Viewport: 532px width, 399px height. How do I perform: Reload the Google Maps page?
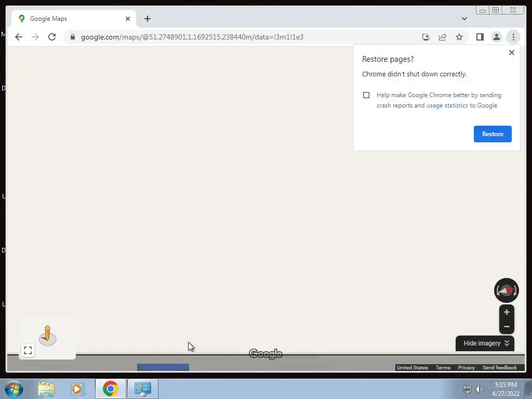[52, 37]
